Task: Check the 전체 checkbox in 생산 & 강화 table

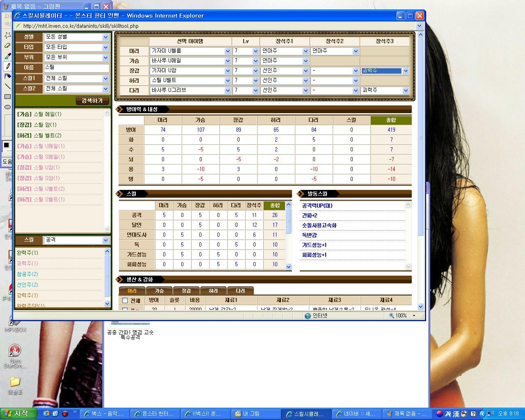Action: (125, 300)
